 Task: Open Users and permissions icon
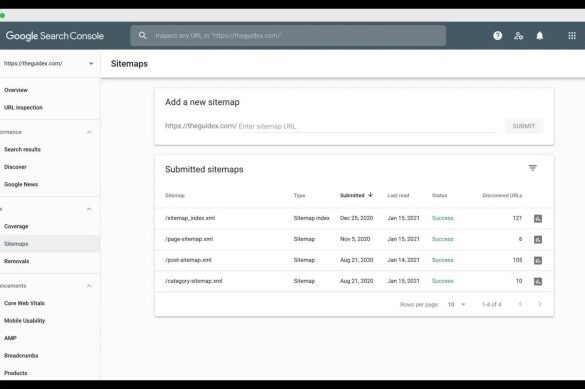click(x=518, y=36)
